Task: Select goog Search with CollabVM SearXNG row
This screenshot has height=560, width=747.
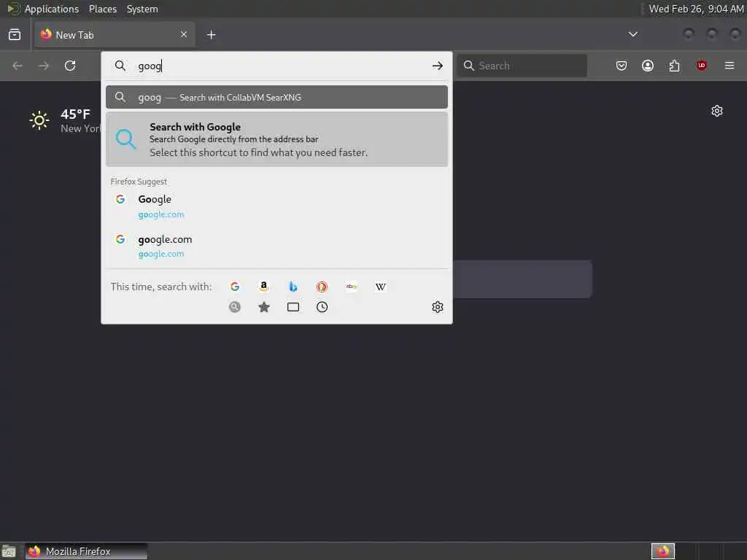Action: (x=276, y=97)
